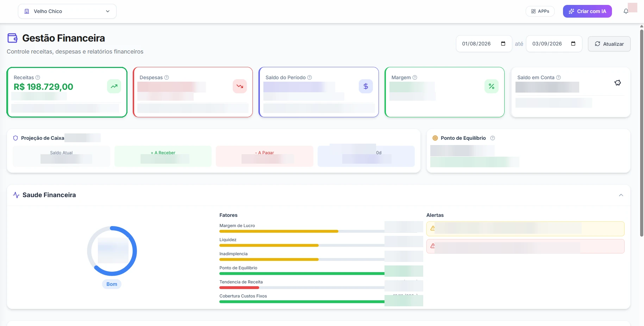
Task: Click the Criar com IA button
Action: click(x=587, y=11)
